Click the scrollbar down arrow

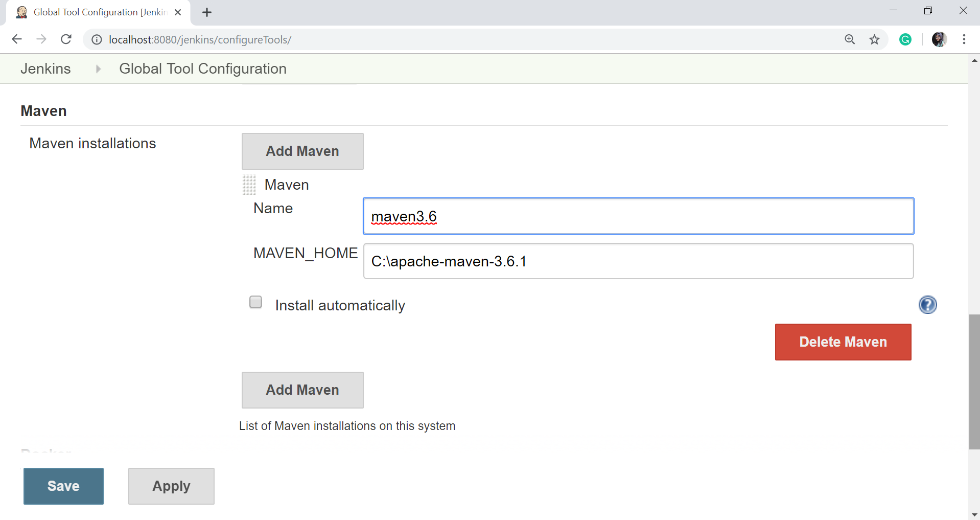[x=974, y=514]
